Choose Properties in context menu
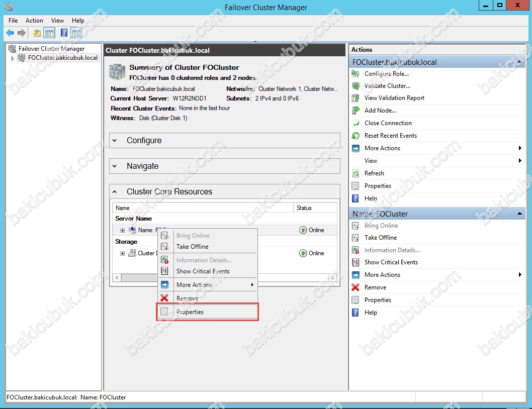 (208, 312)
